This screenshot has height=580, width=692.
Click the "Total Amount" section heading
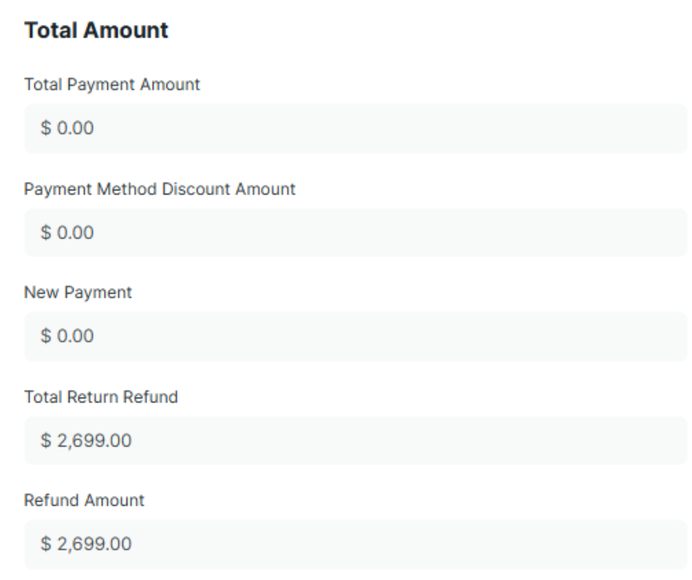point(96,31)
